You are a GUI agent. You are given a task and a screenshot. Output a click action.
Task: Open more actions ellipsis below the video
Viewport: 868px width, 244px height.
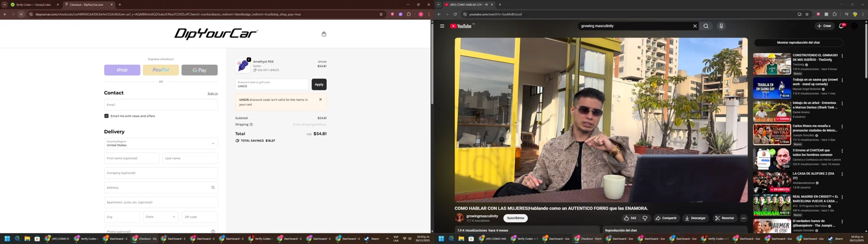744,218
